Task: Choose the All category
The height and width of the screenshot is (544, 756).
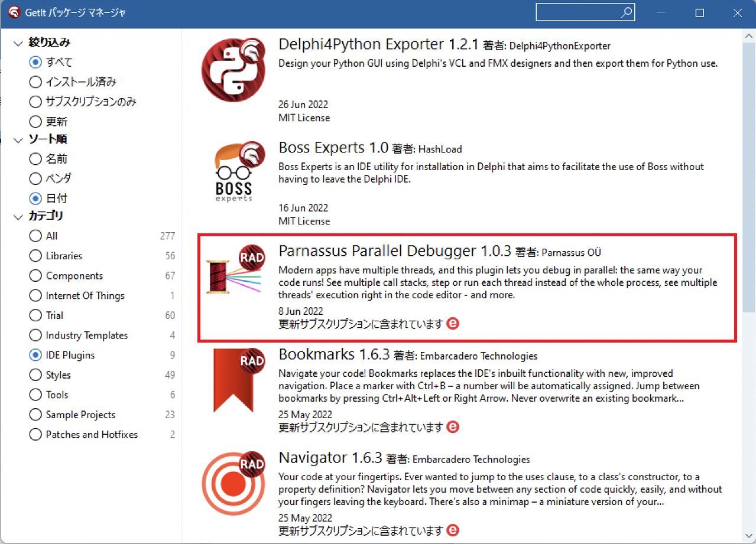Action: point(43,236)
